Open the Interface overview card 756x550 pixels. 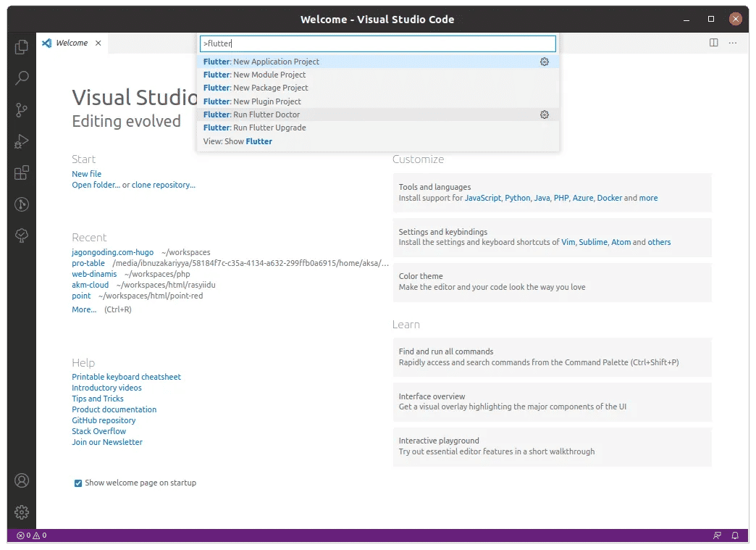tap(552, 402)
